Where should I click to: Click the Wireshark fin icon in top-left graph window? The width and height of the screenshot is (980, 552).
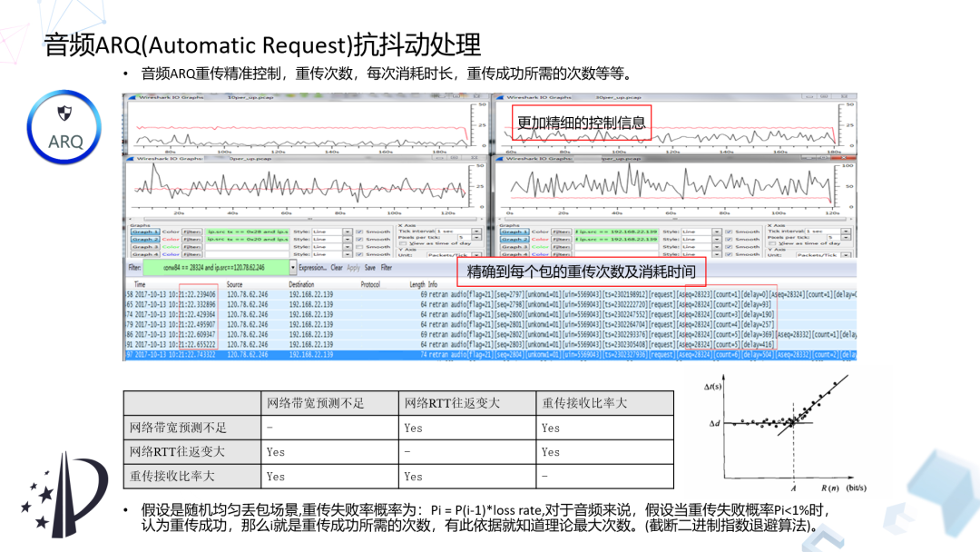tap(130, 95)
